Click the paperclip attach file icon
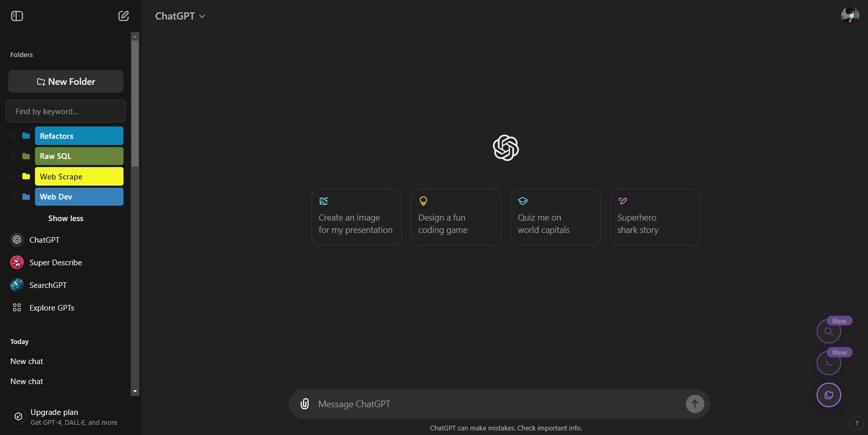 coord(305,404)
